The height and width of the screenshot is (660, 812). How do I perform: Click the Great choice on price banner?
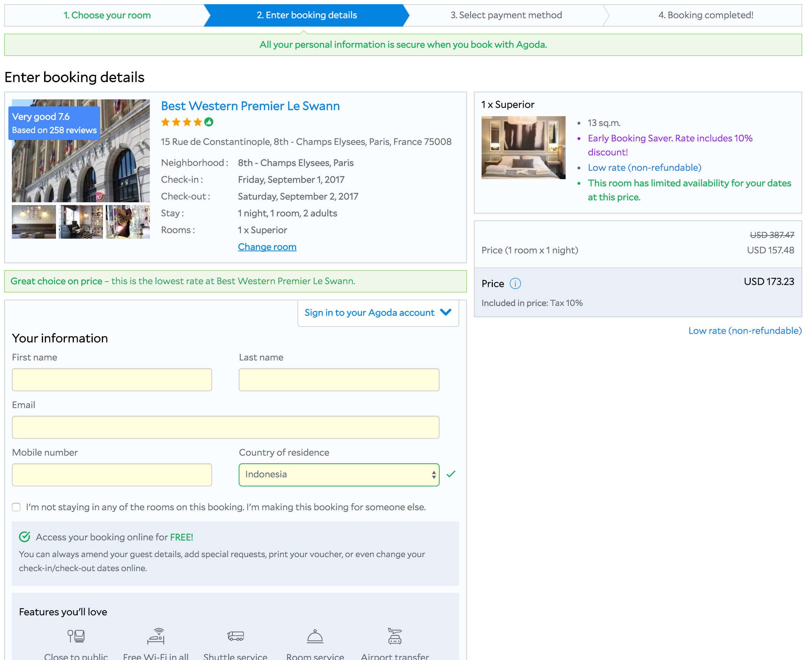235,281
